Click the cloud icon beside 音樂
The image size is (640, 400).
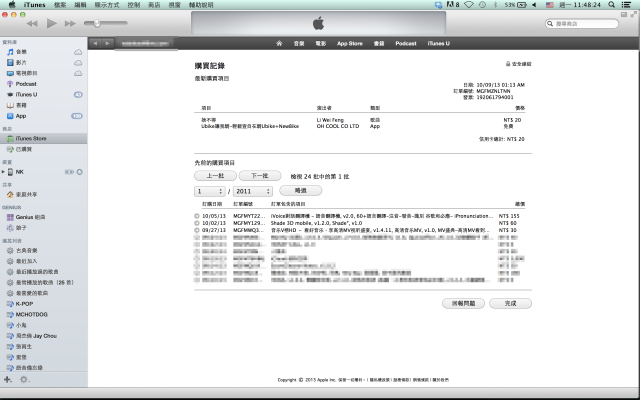(x=78, y=52)
